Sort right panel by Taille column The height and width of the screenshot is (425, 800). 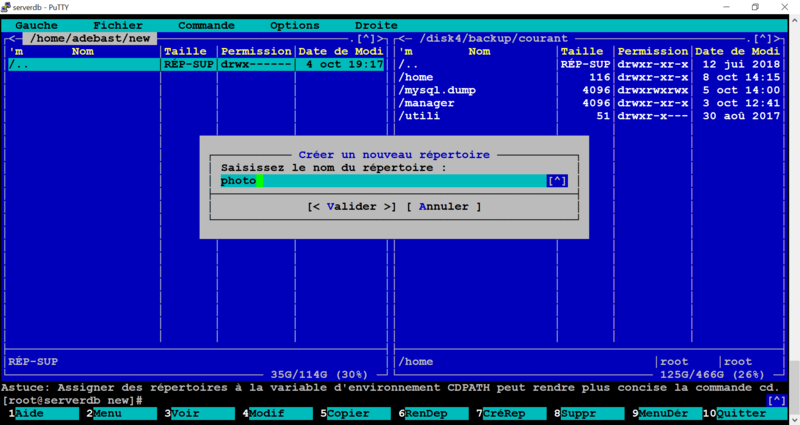pyautogui.click(x=582, y=51)
